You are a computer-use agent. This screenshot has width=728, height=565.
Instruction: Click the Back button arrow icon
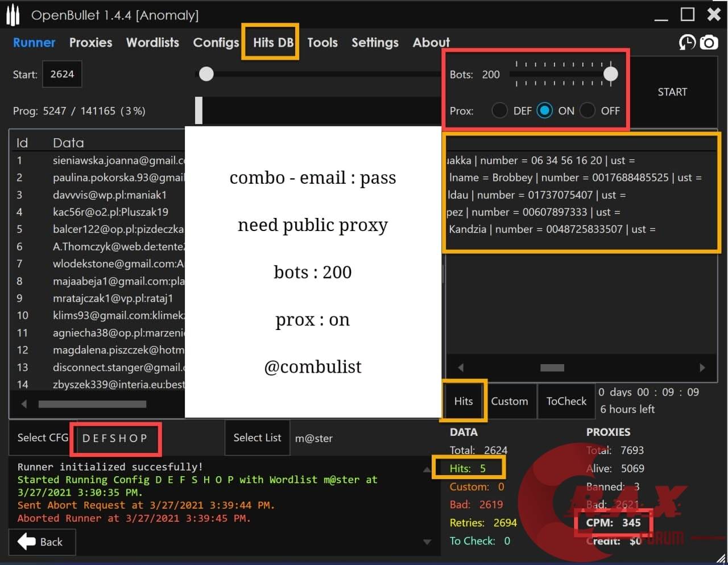27,542
